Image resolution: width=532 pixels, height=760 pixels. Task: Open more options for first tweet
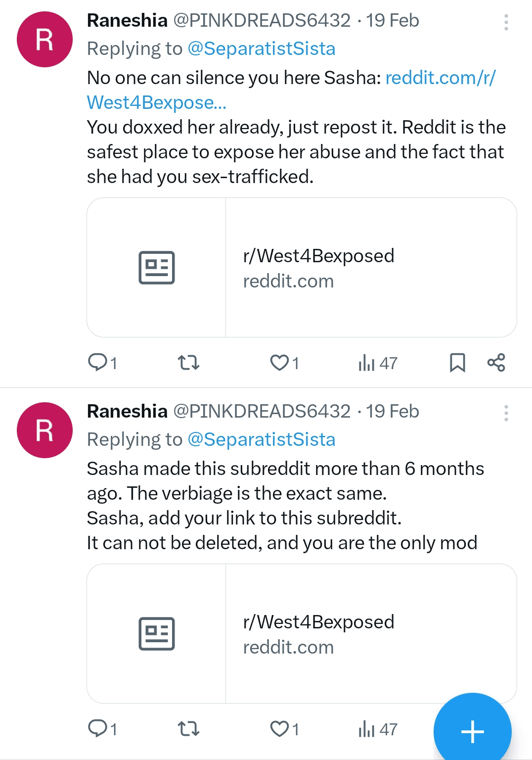tap(506, 22)
